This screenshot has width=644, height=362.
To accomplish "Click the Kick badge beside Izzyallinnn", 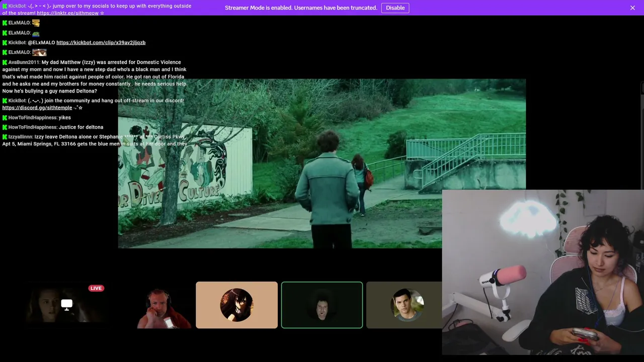I will pyautogui.click(x=5, y=137).
